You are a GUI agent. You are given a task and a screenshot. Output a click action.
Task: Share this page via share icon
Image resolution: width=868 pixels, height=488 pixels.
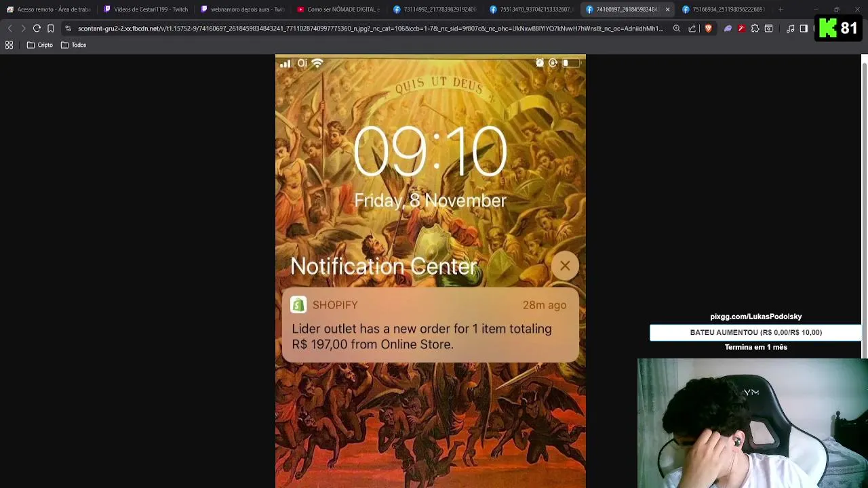click(x=692, y=28)
